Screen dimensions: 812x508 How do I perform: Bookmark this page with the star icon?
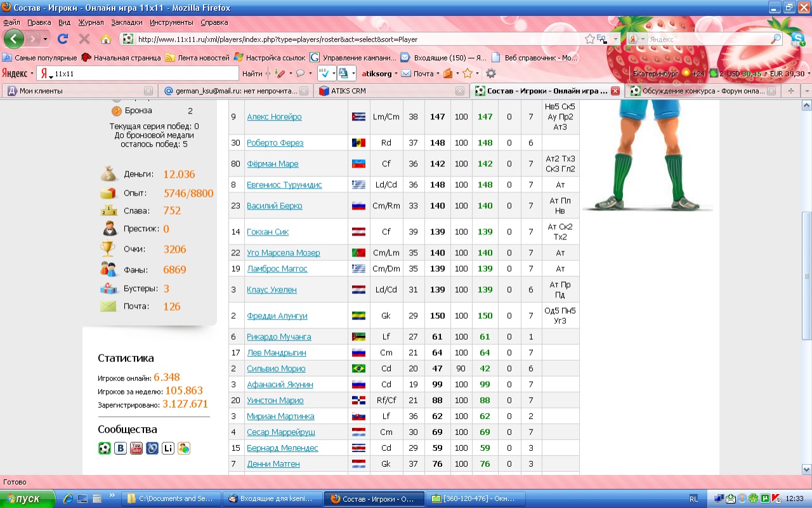(x=589, y=39)
